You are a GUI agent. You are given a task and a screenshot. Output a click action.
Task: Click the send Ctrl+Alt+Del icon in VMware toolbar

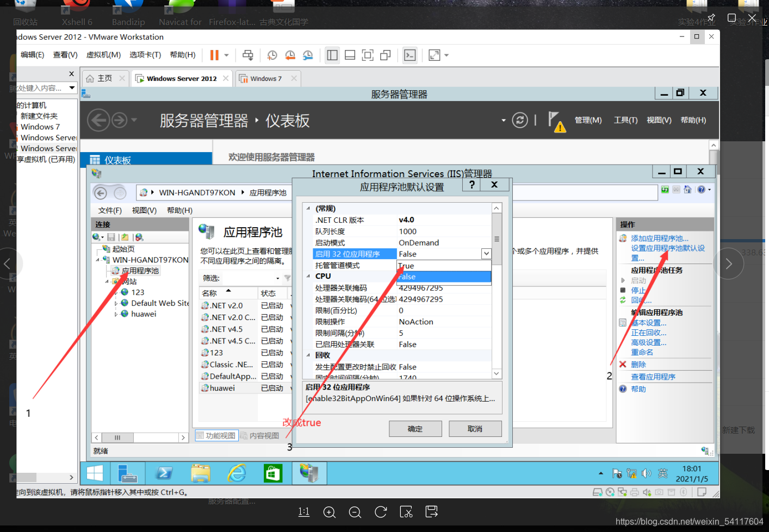pos(247,55)
